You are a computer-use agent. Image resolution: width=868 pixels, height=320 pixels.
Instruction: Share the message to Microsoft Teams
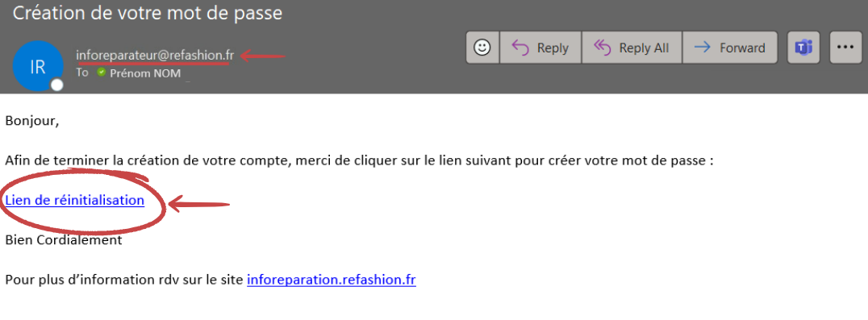pos(803,48)
